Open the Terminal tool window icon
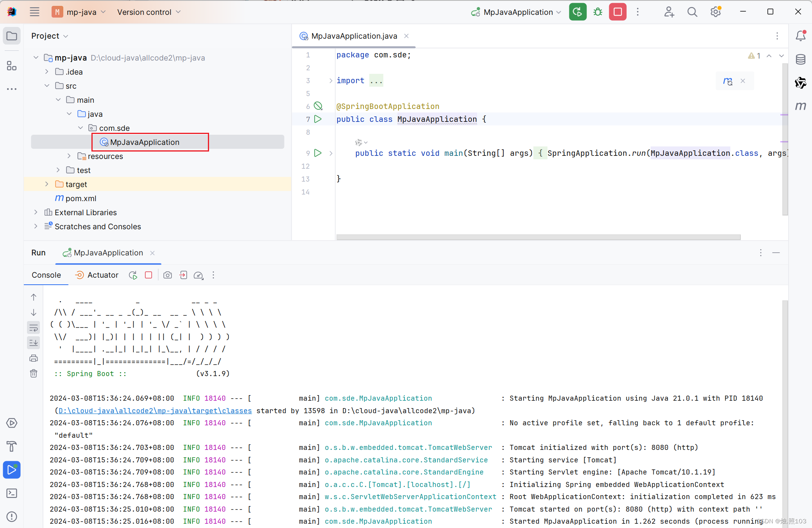Viewport: 812px width, 528px height. pyautogui.click(x=12, y=493)
